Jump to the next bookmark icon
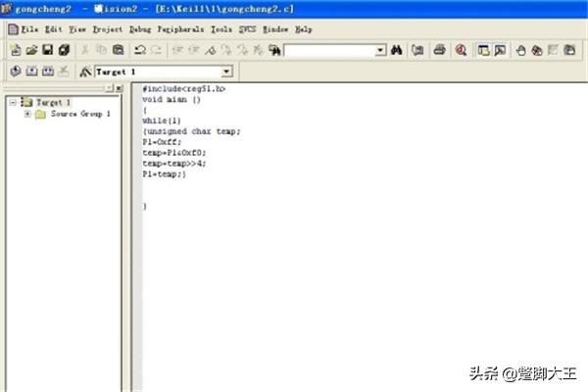The width and height of the screenshot is (588, 392). [226, 50]
